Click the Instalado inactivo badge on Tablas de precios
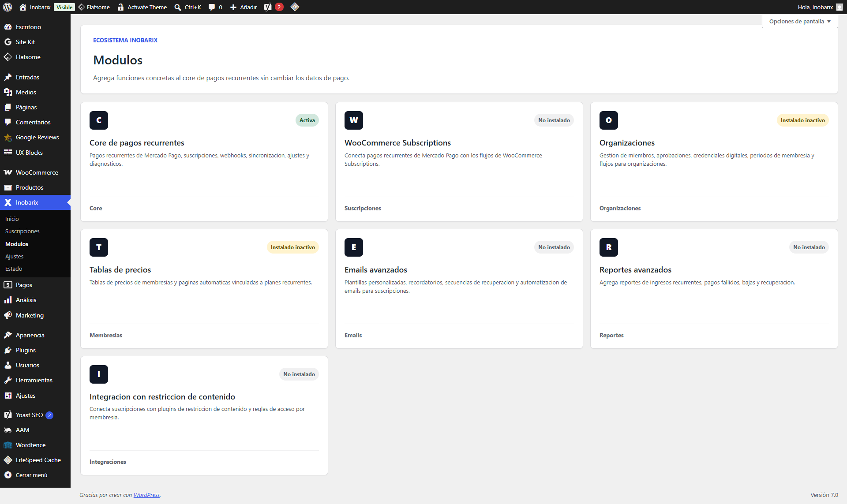Image resolution: width=847 pixels, height=504 pixels. point(292,247)
